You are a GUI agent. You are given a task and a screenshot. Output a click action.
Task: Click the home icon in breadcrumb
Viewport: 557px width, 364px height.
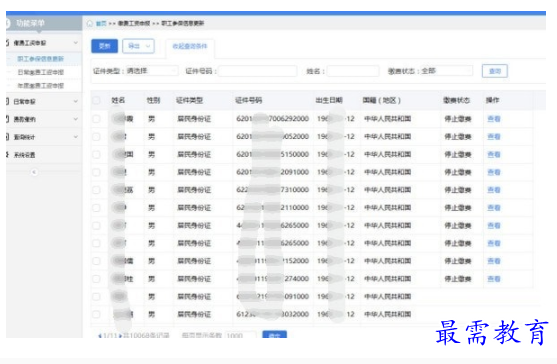[x=90, y=23]
